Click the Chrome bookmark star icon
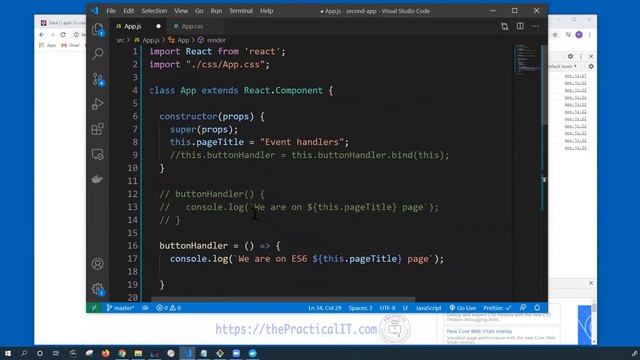The height and width of the screenshot is (360, 640). (x=555, y=35)
